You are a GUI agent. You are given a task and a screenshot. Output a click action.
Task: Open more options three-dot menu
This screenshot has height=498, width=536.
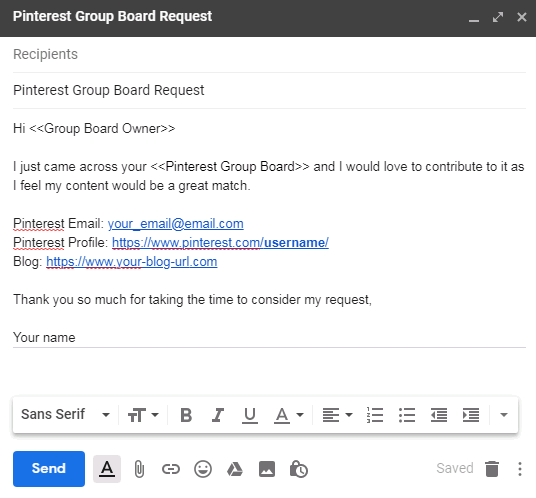click(520, 469)
